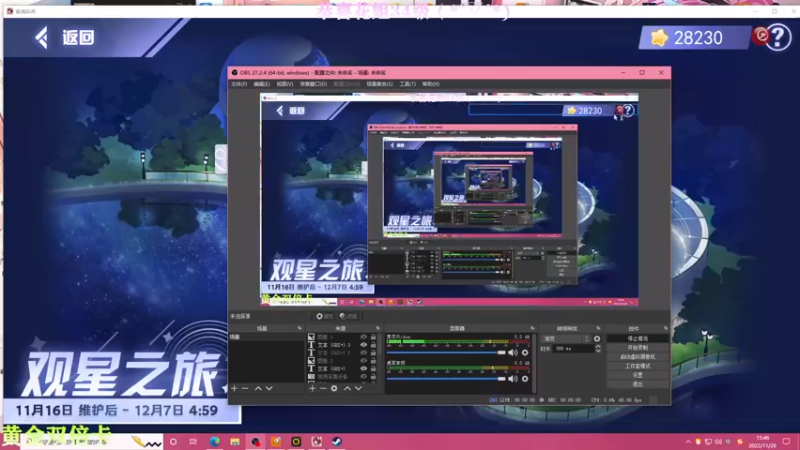800x450 pixels.
Task: Adjust 麦克风/Aux volume slider
Action: tap(446, 353)
